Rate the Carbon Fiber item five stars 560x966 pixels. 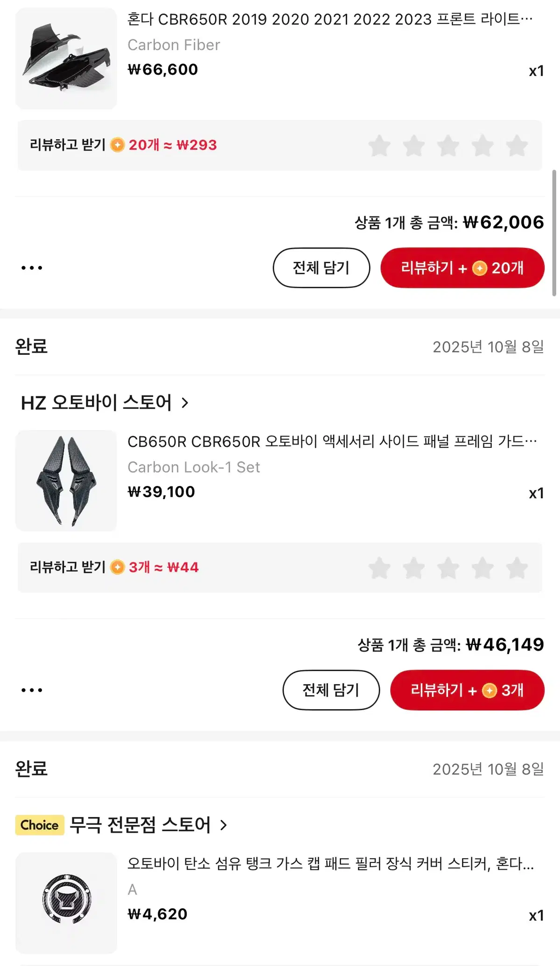coord(517,146)
